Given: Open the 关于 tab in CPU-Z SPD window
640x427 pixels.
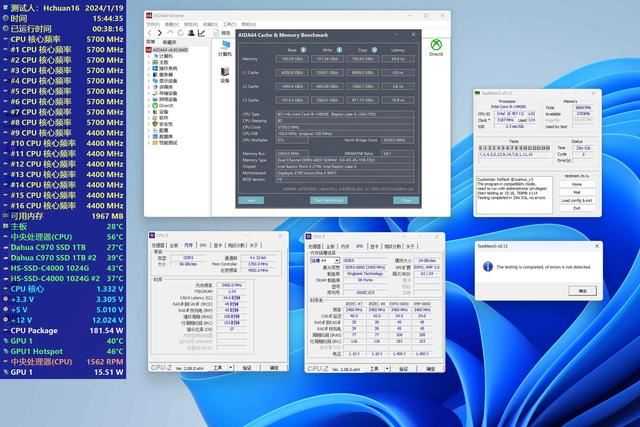Looking at the screenshot, I should click(410, 246).
